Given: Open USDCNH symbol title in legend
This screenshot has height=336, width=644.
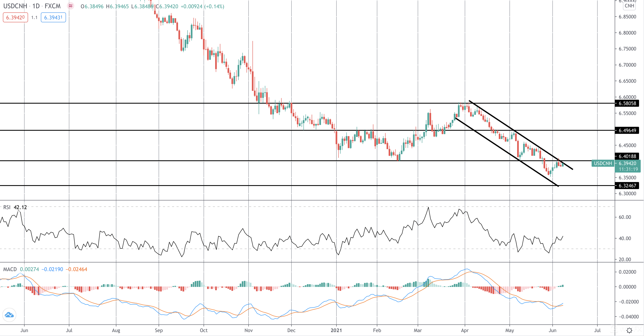Looking at the screenshot, I should pos(15,6).
